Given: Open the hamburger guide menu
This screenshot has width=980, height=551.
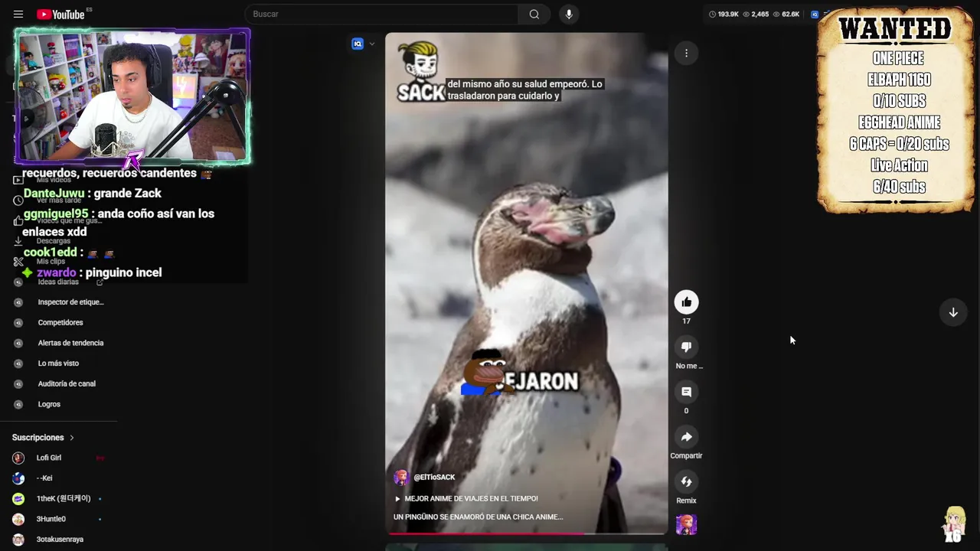Looking at the screenshot, I should click(x=18, y=15).
